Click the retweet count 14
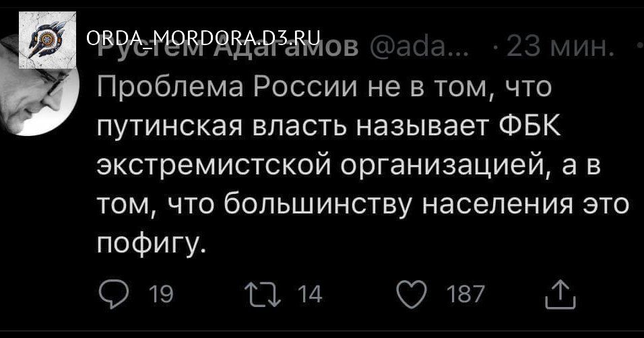This screenshot has width=644, height=338. 310,294
